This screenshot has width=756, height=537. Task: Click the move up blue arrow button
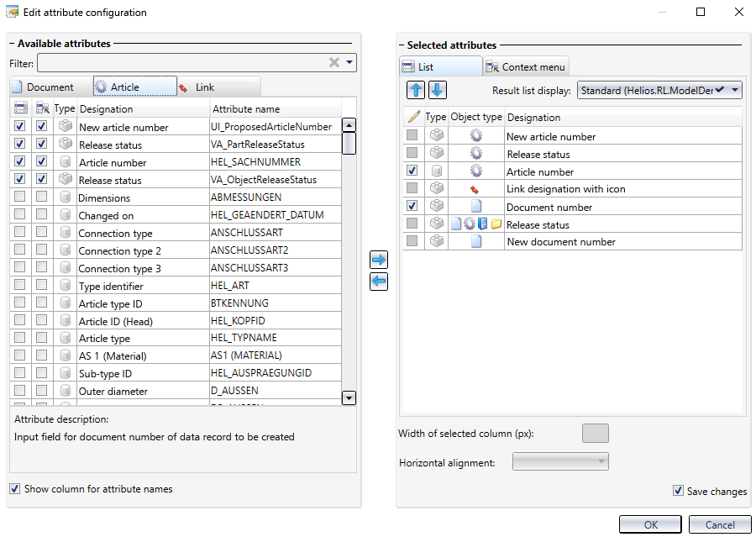point(416,91)
